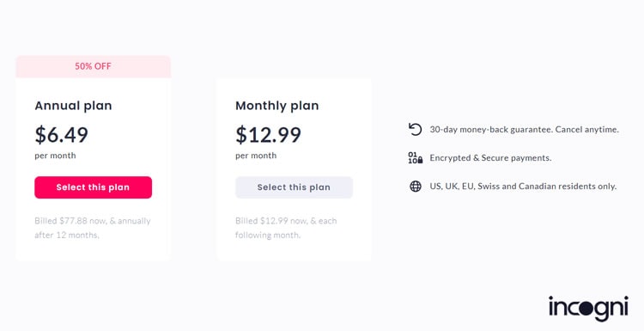This screenshot has width=644, height=331.
Task: Click per month under Monthly plan
Action: point(256,156)
